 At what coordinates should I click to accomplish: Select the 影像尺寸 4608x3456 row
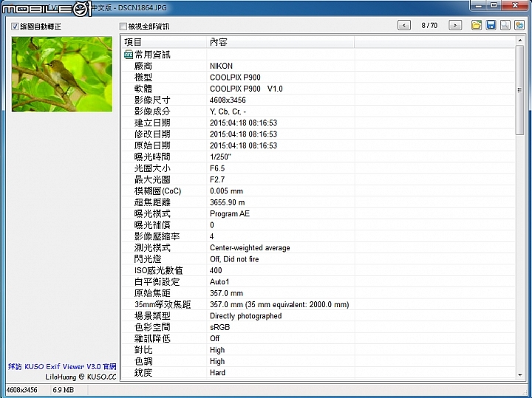[318, 100]
